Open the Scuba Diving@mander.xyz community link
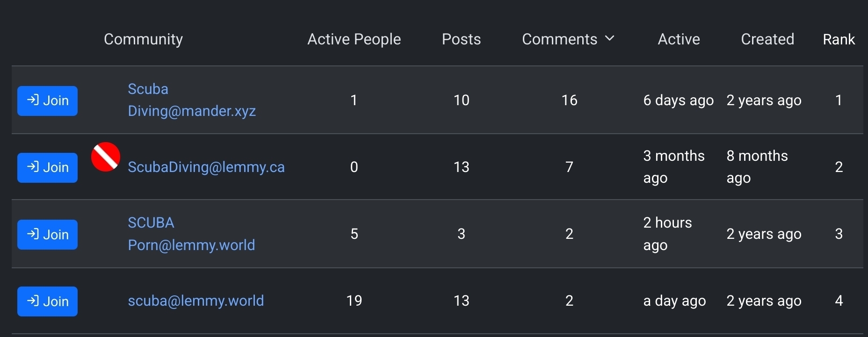 point(191,100)
